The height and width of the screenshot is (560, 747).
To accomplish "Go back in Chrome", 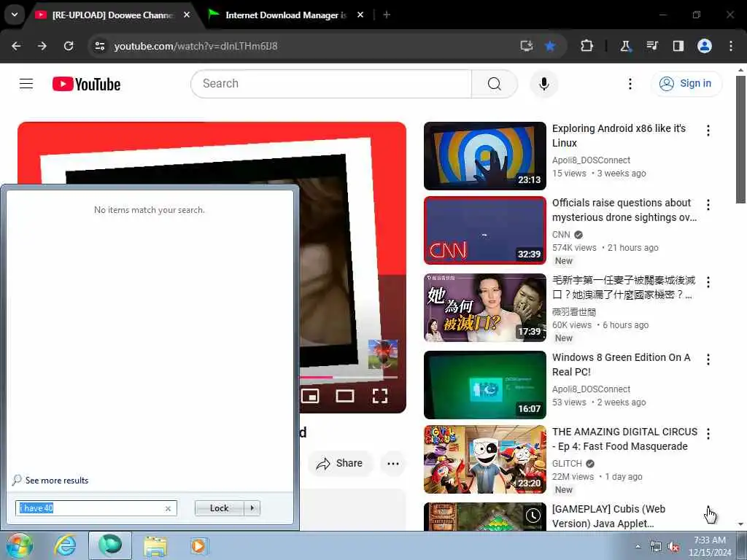I will click(x=16, y=46).
